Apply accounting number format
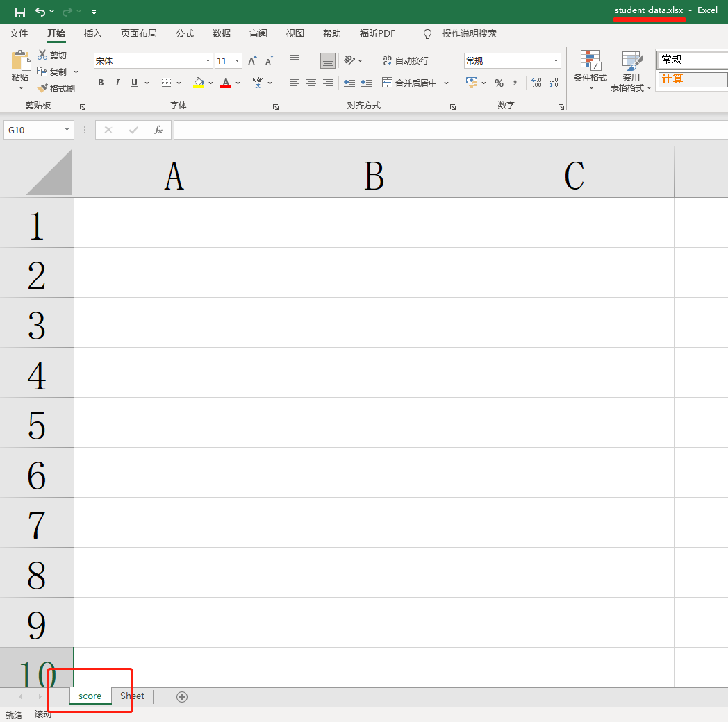Screen dimensions: 728x722 [x=471, y=83]
